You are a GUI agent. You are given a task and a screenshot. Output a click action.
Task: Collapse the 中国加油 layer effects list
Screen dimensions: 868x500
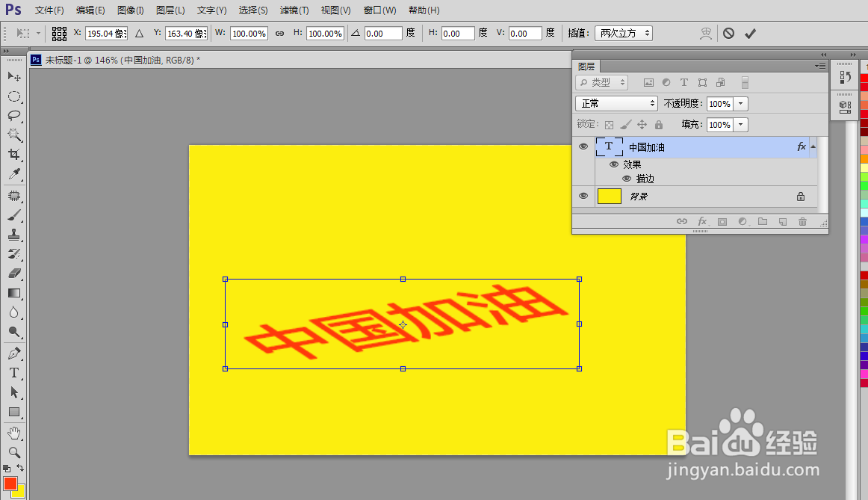tap(813, 146)
